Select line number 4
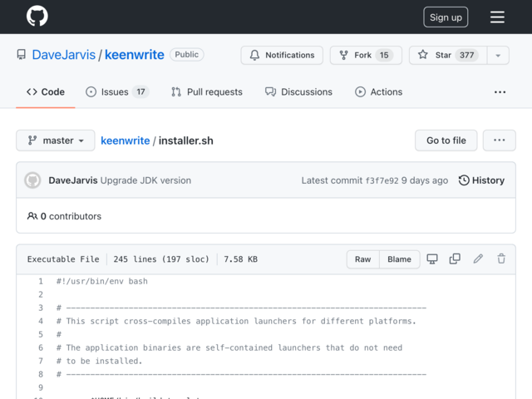Screen dimensions: 532x399 tap(41, 321)
